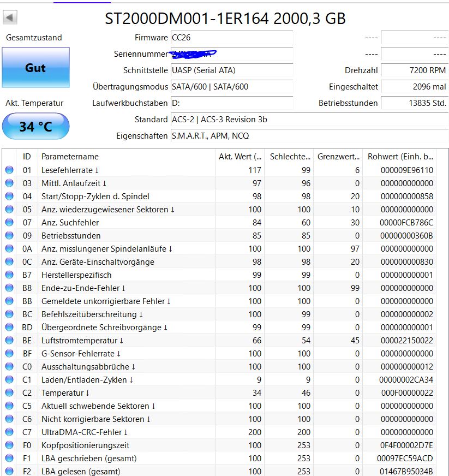Click status orb for ID C2 Temperatur
449x476 pixels.
pos(9,392)
